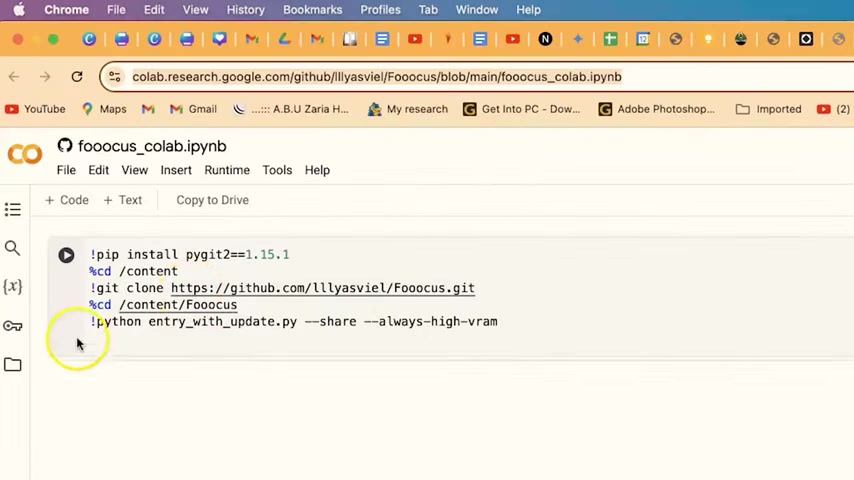
Task: Open the secrets key panel
Action: (x=13, y=326)
